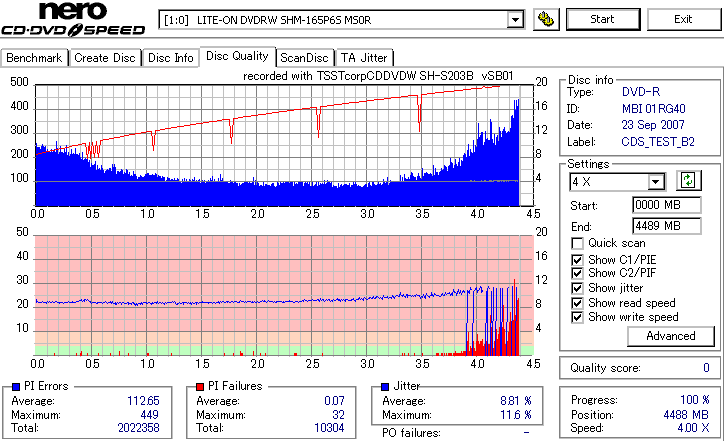Open the TA Jitter tab

[364, 58]
